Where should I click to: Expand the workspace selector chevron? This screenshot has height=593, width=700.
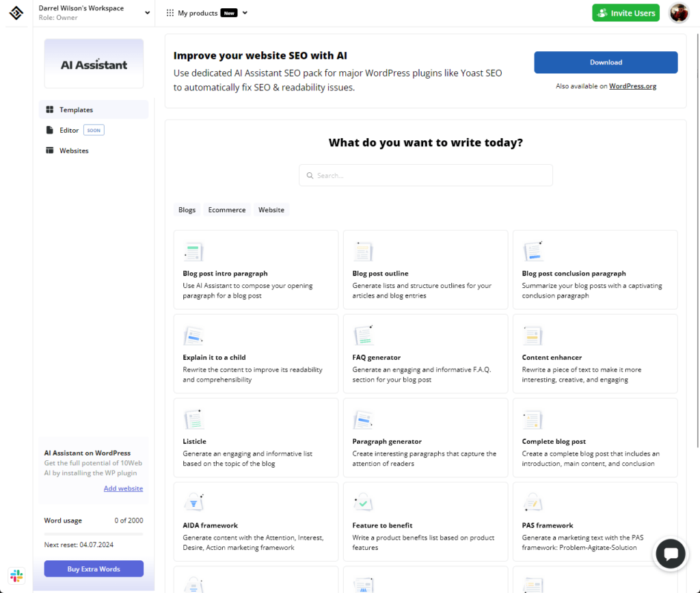point(148,13)
